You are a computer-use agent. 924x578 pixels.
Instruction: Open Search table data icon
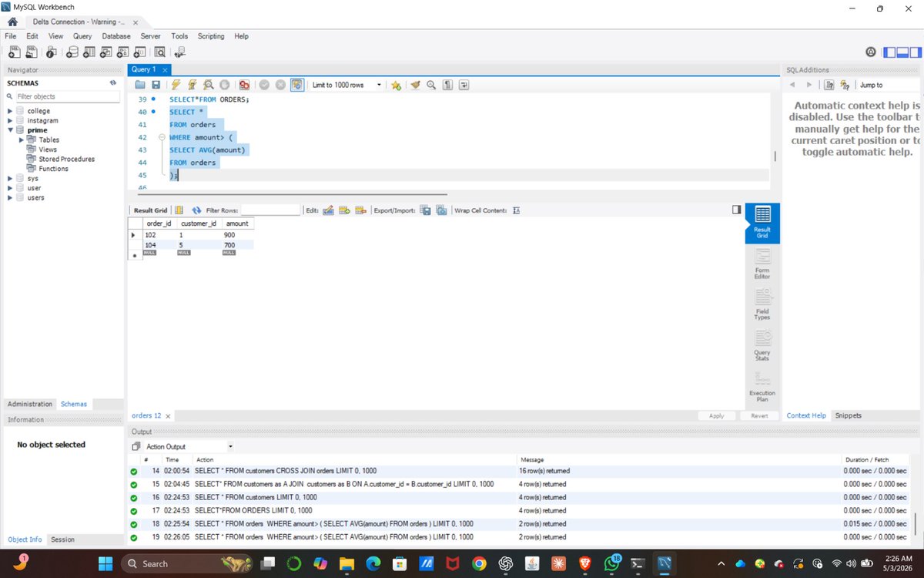(159, 52)
